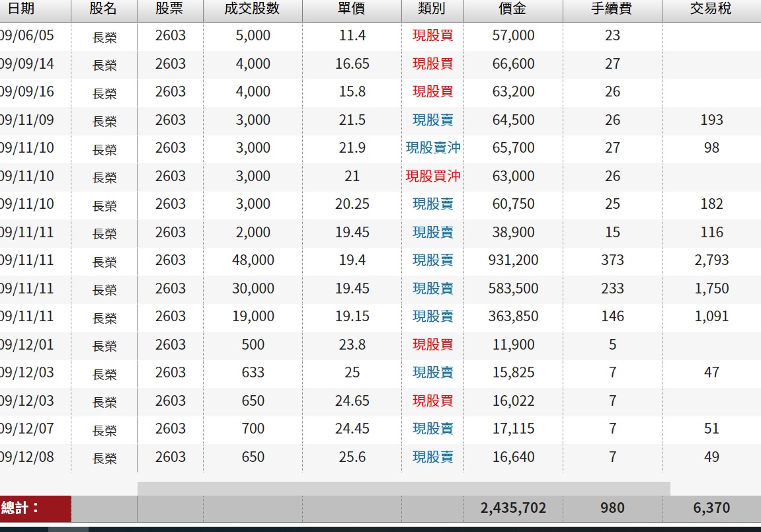761x532 pixels.
Task: Select the unit price 16.65
Action: click(x=352, y=63)
